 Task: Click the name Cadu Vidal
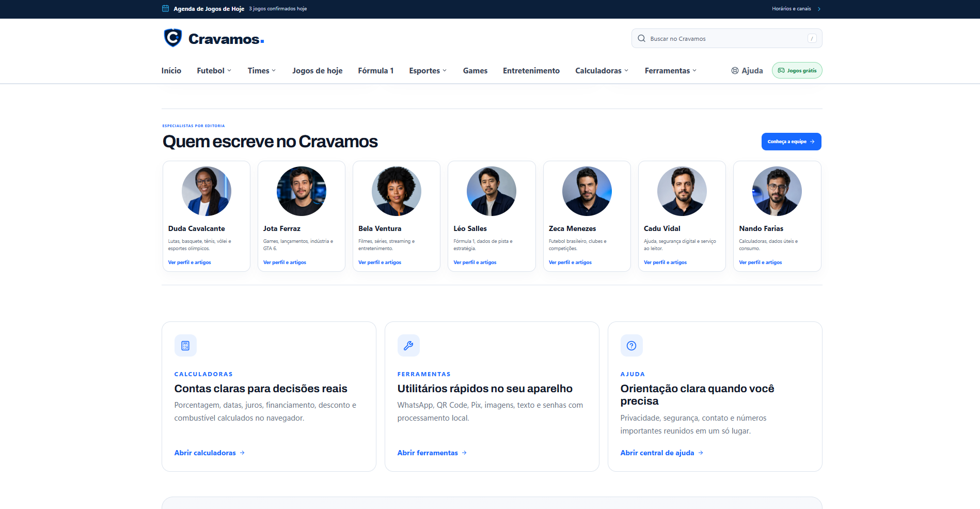(662, 228)
